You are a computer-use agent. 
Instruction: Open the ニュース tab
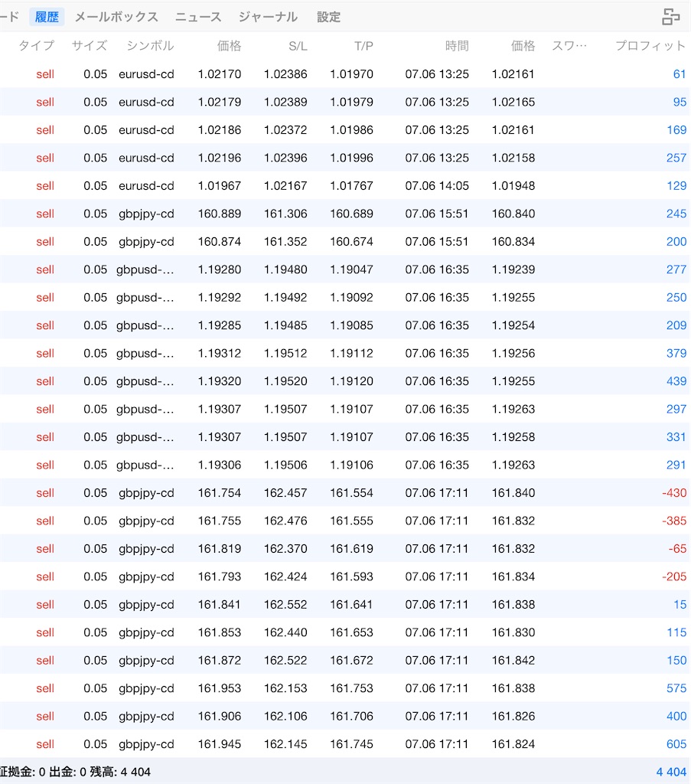tap(198, 17)
